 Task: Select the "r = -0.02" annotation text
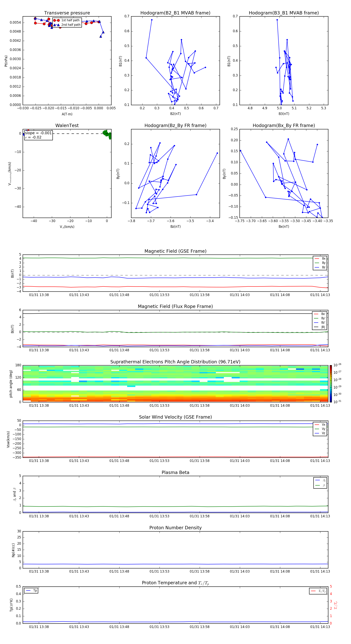[x=33, y=137]
